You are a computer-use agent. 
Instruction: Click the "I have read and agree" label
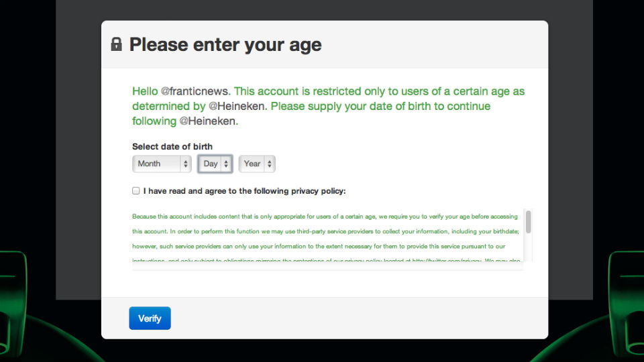(244, 191)
